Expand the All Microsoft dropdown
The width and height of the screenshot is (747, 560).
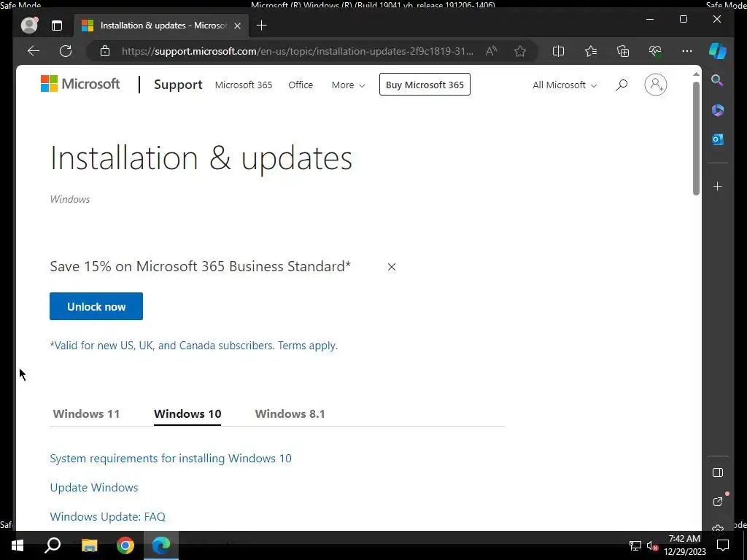tap(565, 85)
